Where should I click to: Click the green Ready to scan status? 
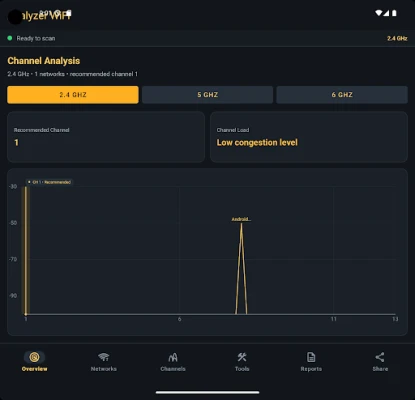coord(32,38)
